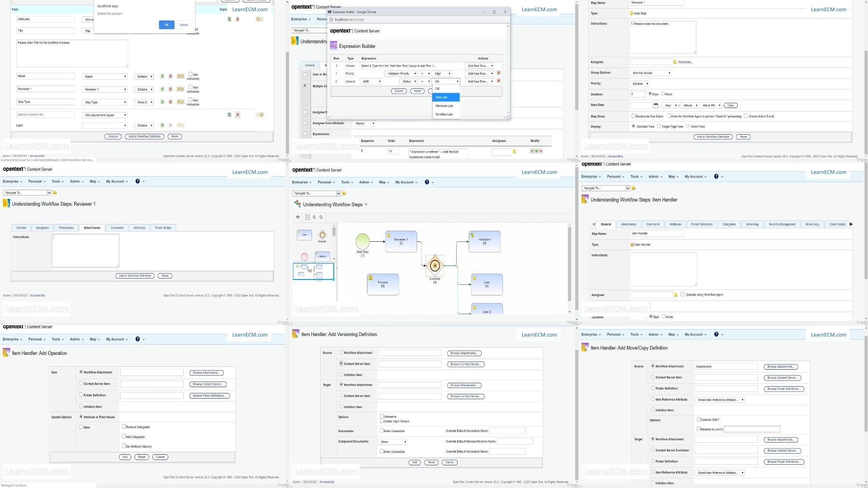Choose Single Page View display radio
This screenshot has height=488, width=868.
pos(659,126)
